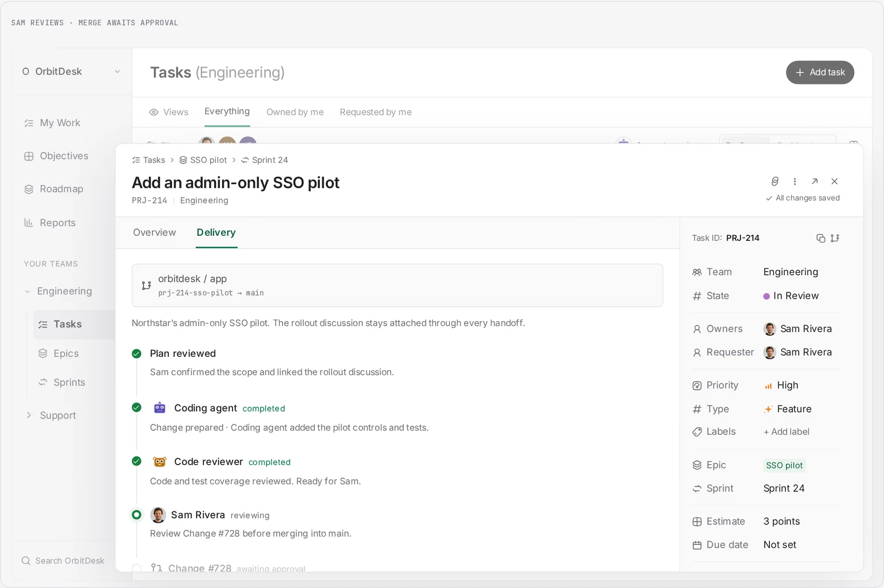Open the SSO pilot epic tag
The image size is (884, 588).
click(784, 466)
